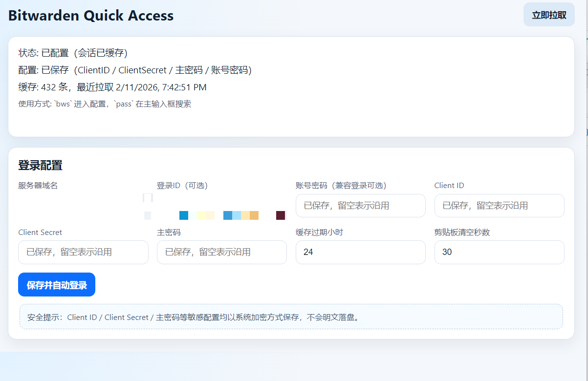Click the 缓存: 432 条 line
The image size is (588, 381).
click(112, 87)
